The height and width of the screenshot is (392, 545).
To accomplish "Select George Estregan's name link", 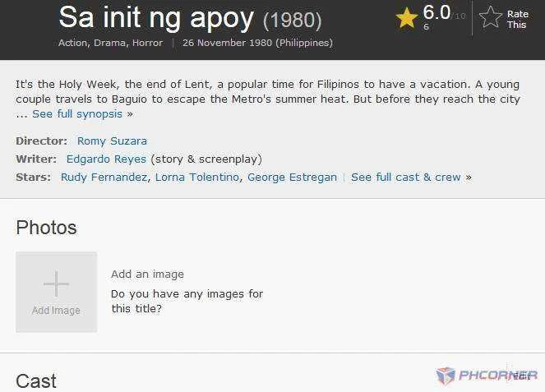I will click(x=292, y=177).
